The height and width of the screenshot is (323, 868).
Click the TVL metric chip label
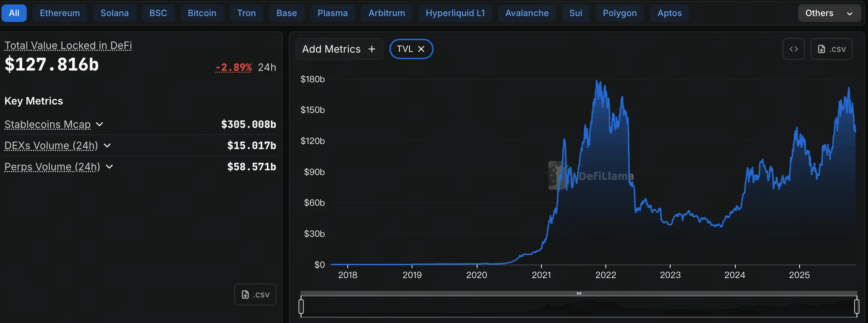point(405,49)
